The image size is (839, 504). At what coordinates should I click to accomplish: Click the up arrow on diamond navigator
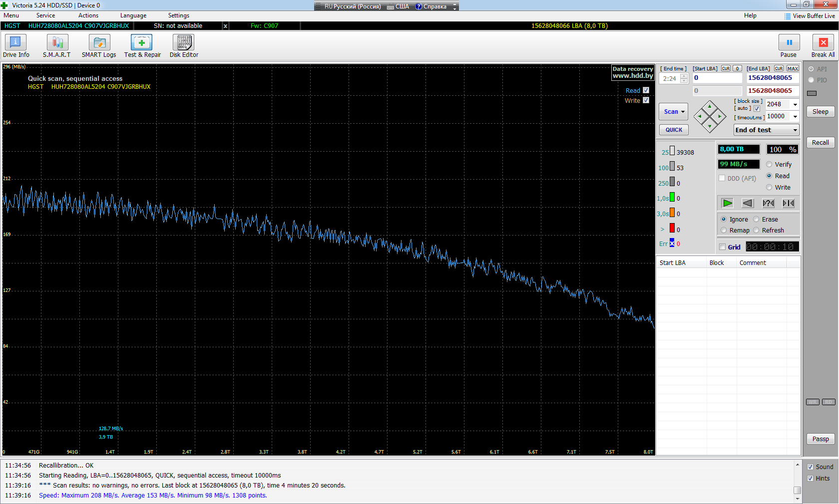click(x=710, y=106)
